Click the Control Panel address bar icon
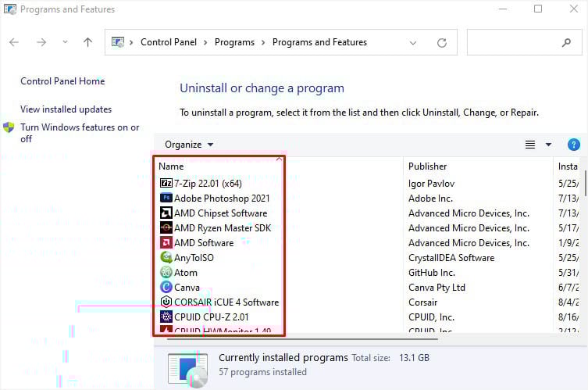 tap(118, 42)
